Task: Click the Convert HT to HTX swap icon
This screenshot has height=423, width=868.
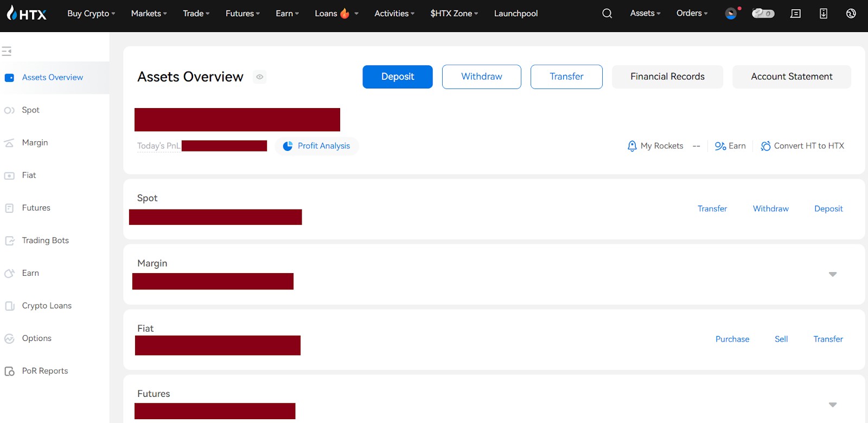Action: coord(765,146)
